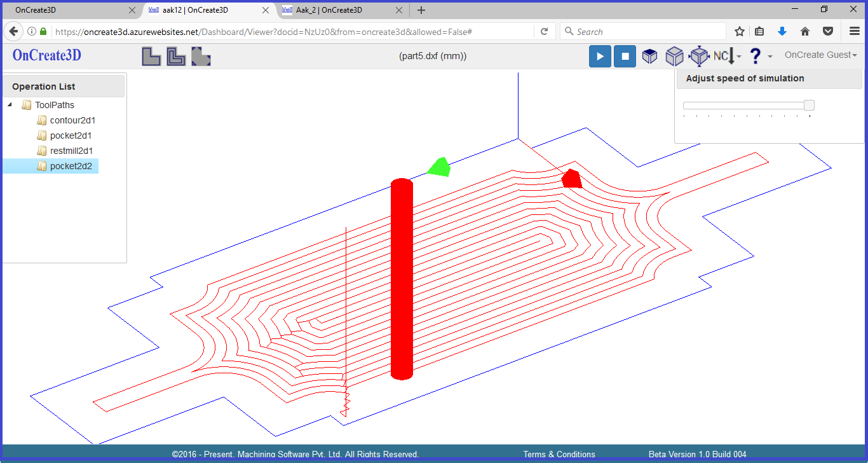The image size is (868, 463).
Task: Switch to wireframe cube view
Action: tap(674, 56)
